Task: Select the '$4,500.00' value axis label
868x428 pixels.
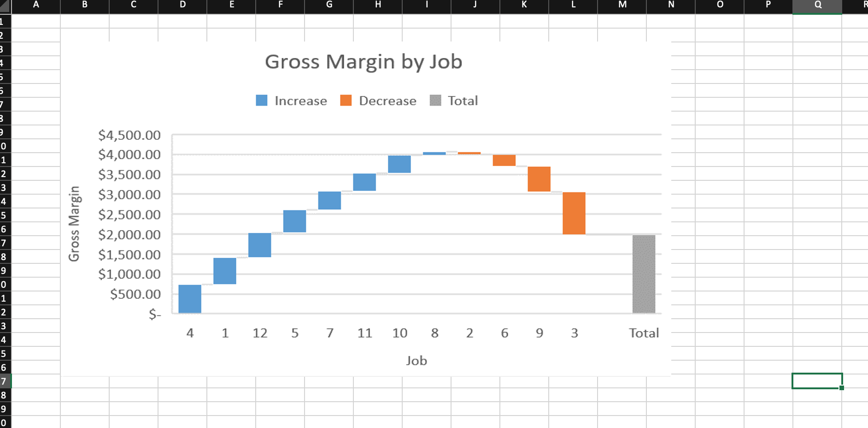Action: (129, 135)
